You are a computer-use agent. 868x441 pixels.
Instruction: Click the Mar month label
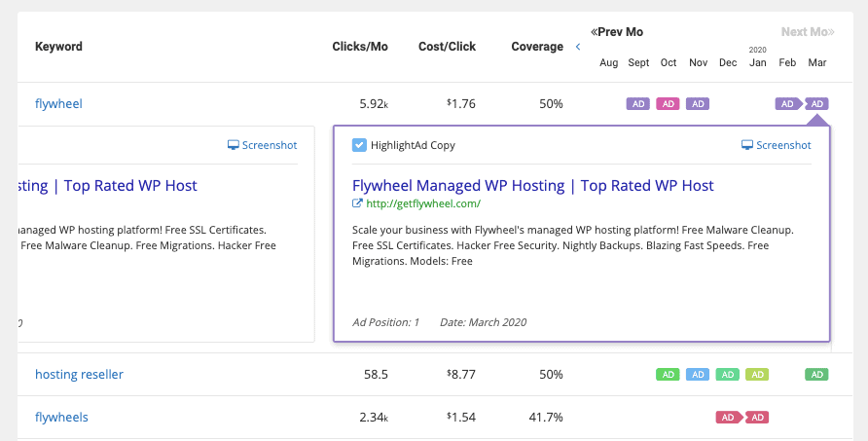click(817, 62)
